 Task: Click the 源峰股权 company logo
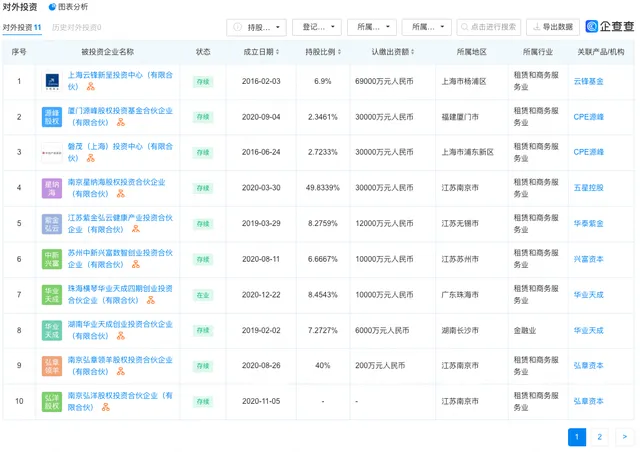52,117
